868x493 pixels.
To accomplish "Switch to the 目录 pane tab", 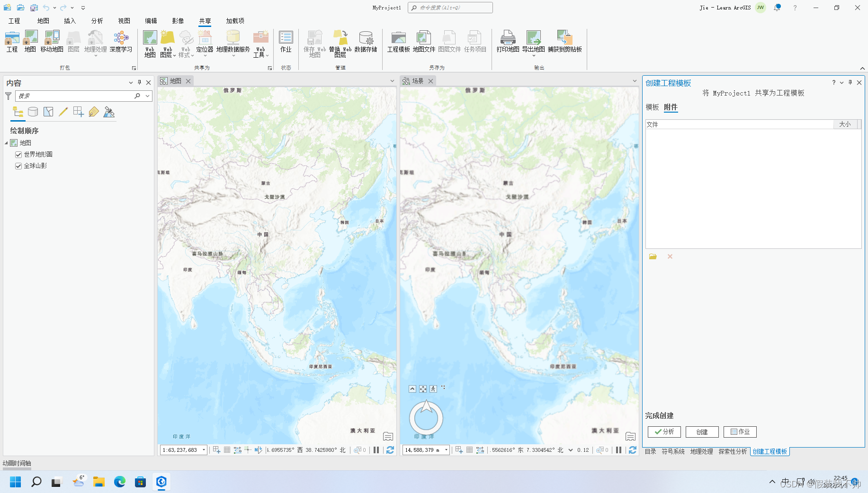I will click(651, 451).
